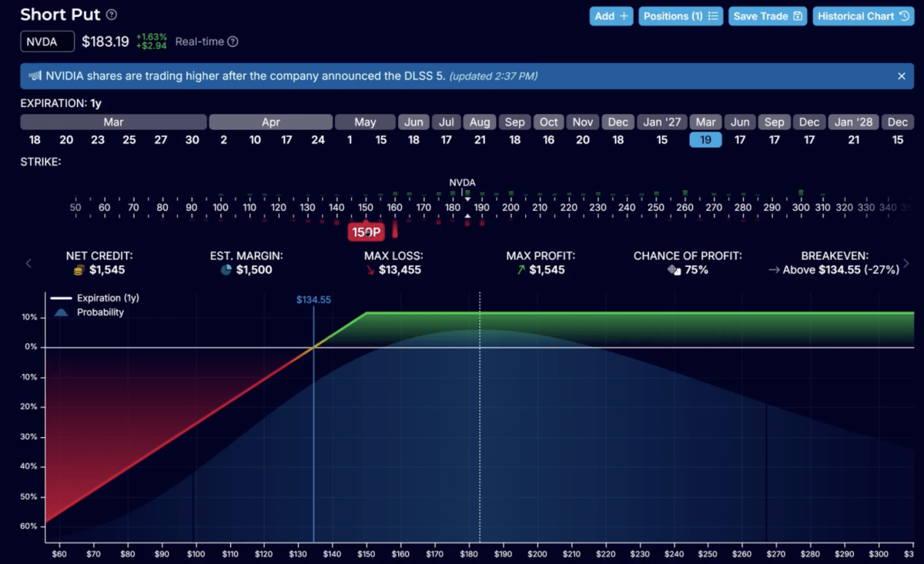This screenshot has width=924, height=564.
Task: Click the Save Trade button
Action: (767, 15)
